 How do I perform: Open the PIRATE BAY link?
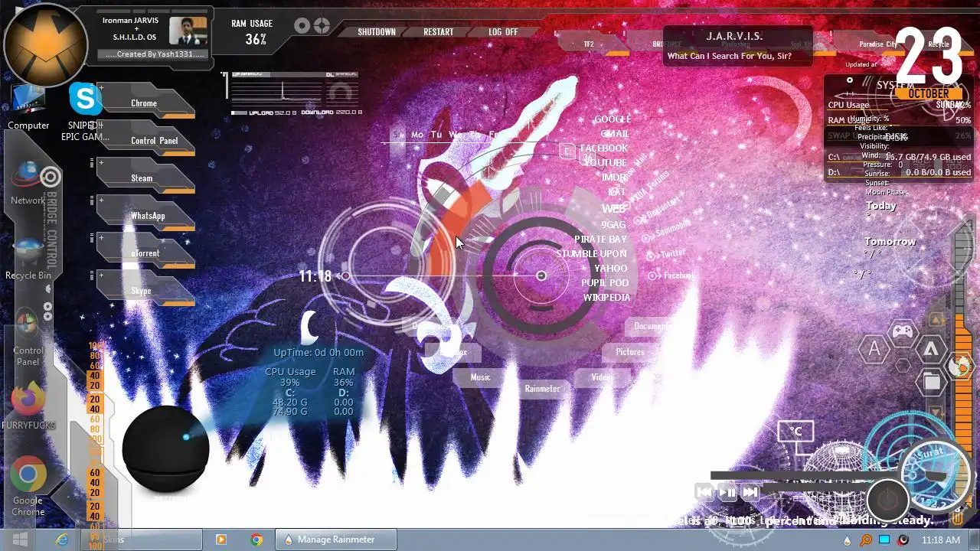(601, 240)
